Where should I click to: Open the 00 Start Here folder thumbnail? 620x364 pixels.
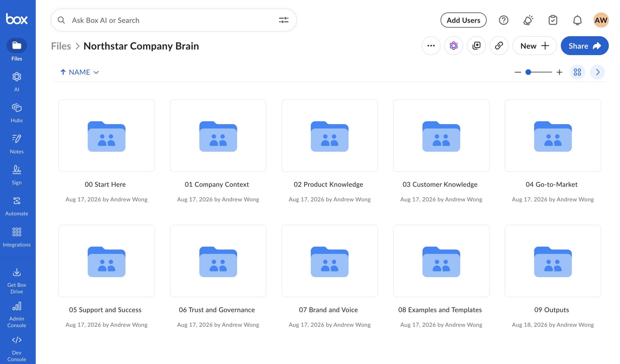106,136
